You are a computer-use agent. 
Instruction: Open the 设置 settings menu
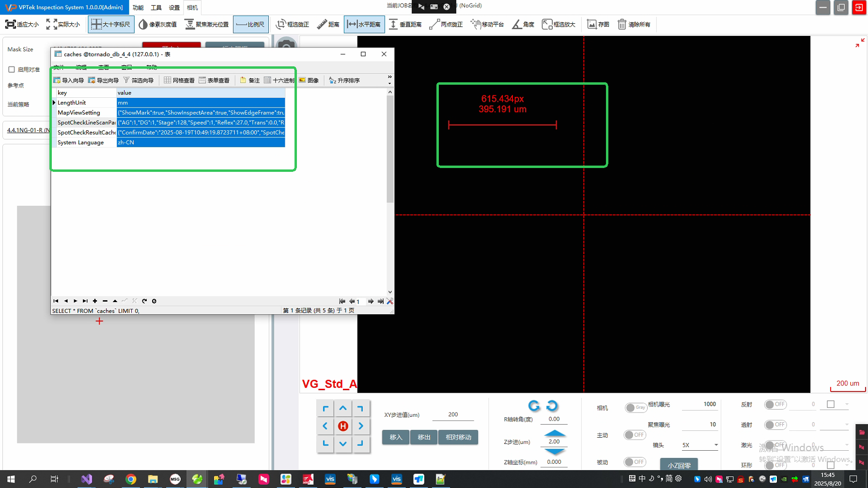pyautogui.click(x=174, y=8)
